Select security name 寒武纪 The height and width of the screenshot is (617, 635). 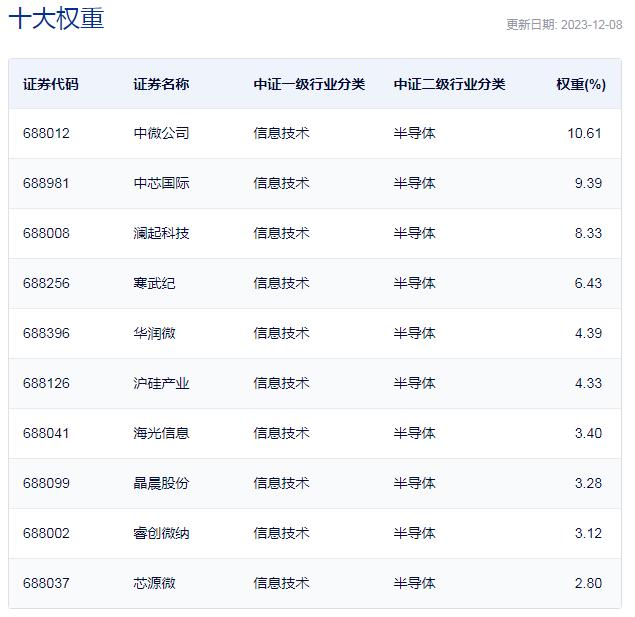point(154,283)
